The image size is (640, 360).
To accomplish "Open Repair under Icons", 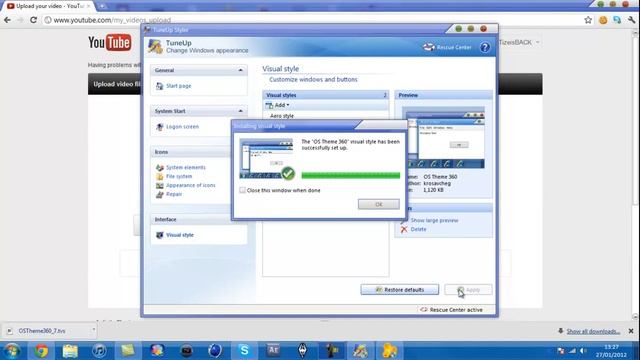I will 174,194.
